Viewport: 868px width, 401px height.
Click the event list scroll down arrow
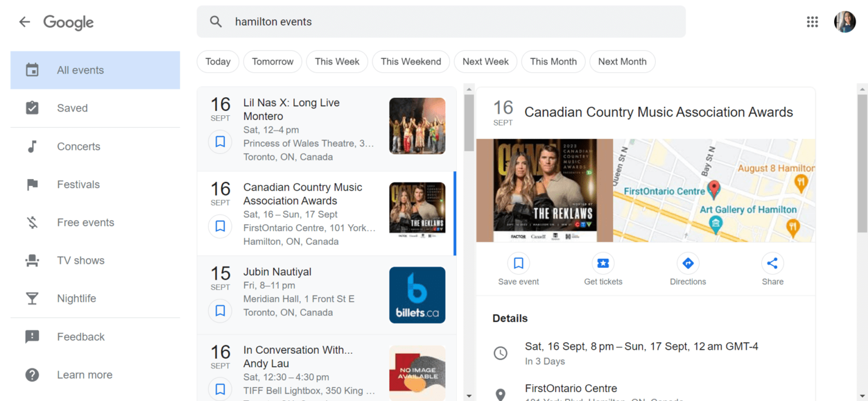click(x=469, y=396)
